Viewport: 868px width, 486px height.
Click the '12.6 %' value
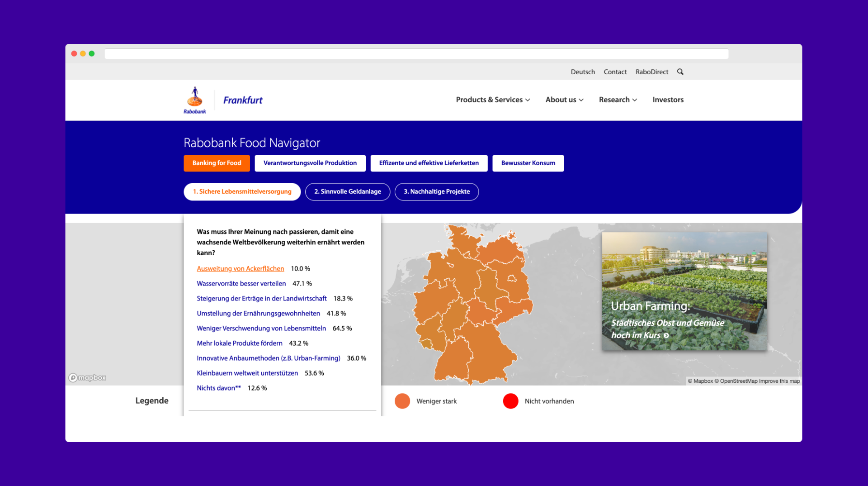point(257,388)
